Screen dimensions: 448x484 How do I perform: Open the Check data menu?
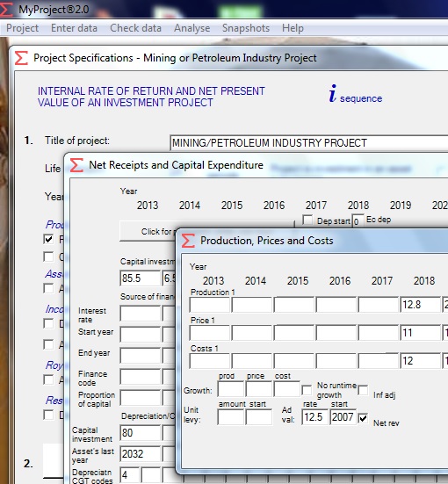pos(135,28)
